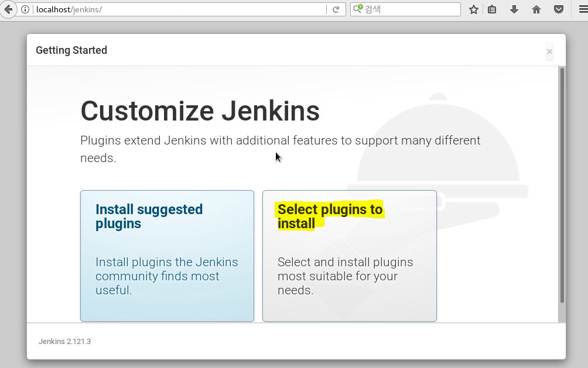Focus the localhost/jenkins address bar
Viewport: 588px width, 368px height.
point(179,9)
